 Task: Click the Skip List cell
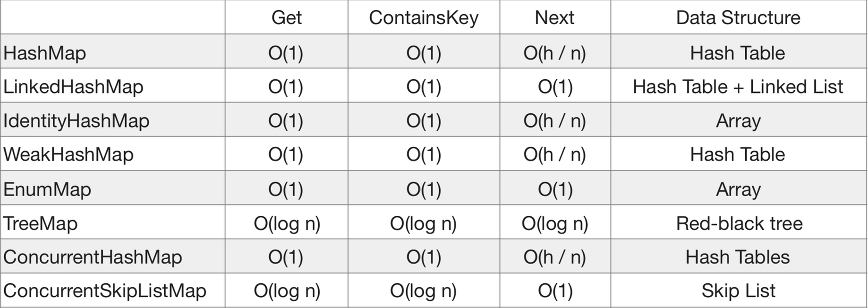tap(738, 291)
